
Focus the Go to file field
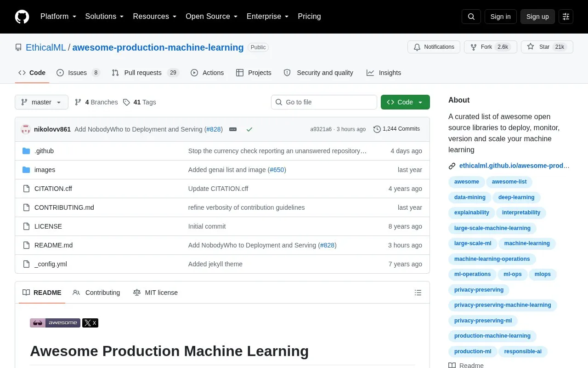pos(324,102)
